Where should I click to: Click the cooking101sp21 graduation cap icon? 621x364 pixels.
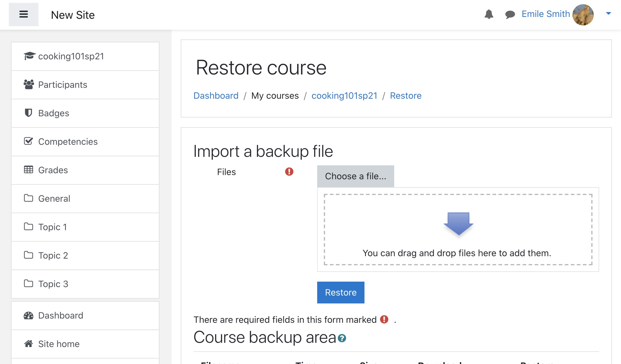(x=29, y=56)
